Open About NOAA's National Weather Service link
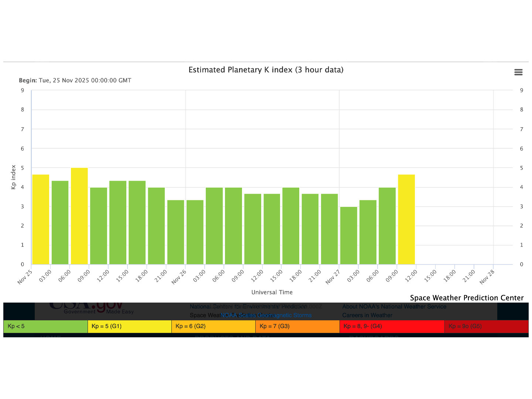This screenshot has height=399, width=532. 394,307
